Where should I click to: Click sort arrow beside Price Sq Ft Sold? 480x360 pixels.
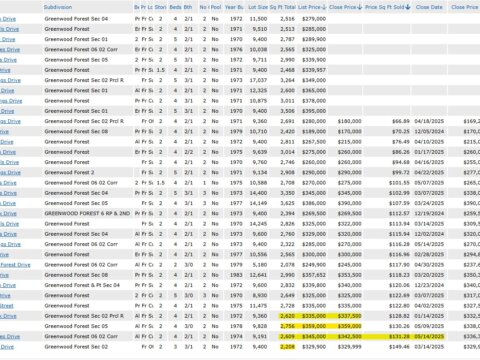[x=408, y=7]
